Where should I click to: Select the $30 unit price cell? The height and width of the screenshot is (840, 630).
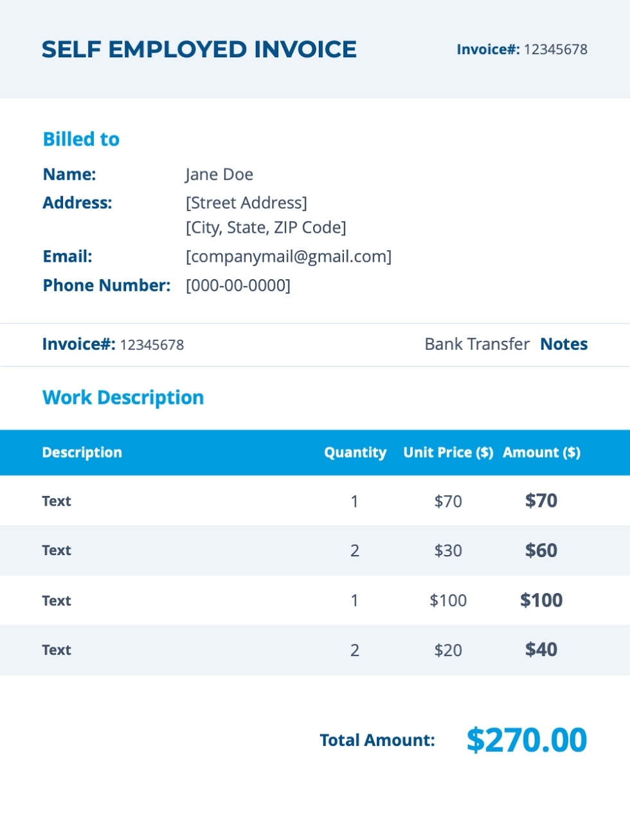click(x=448, y=551)
